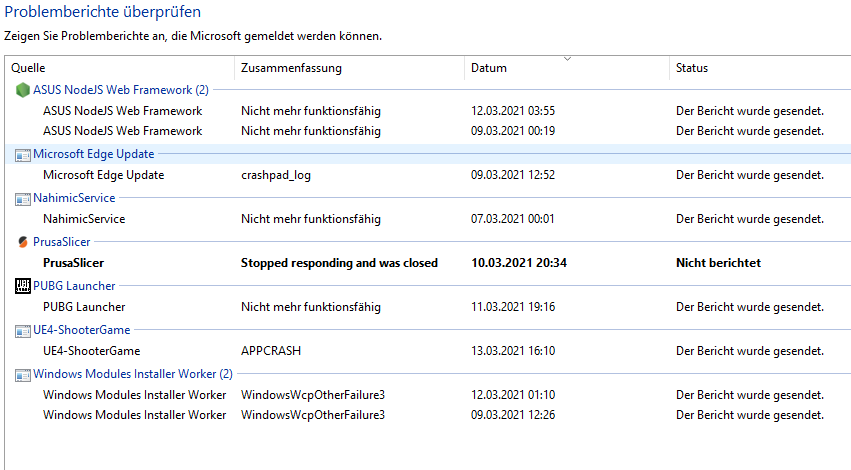This screenshot has width=851, height=470.
Task: Click WindowsWcpOtherFailure3 summary dated 09.03.2021 12:26
Action: tap(313, 415)
